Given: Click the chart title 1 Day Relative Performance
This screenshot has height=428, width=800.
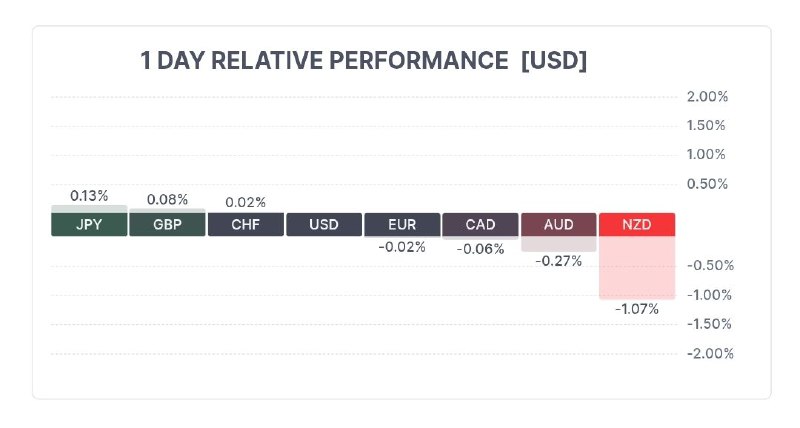Looking at the screenshot, I should point(364,61).
